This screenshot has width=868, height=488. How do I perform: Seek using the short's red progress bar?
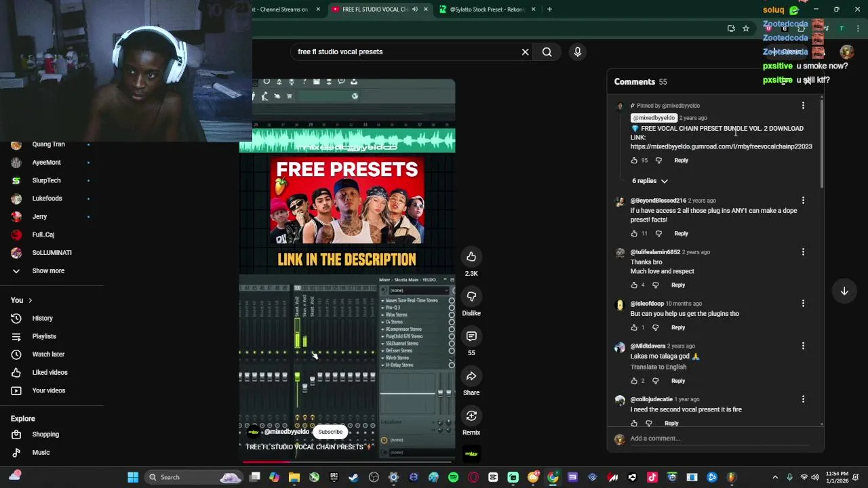click(x=347, y=462)
